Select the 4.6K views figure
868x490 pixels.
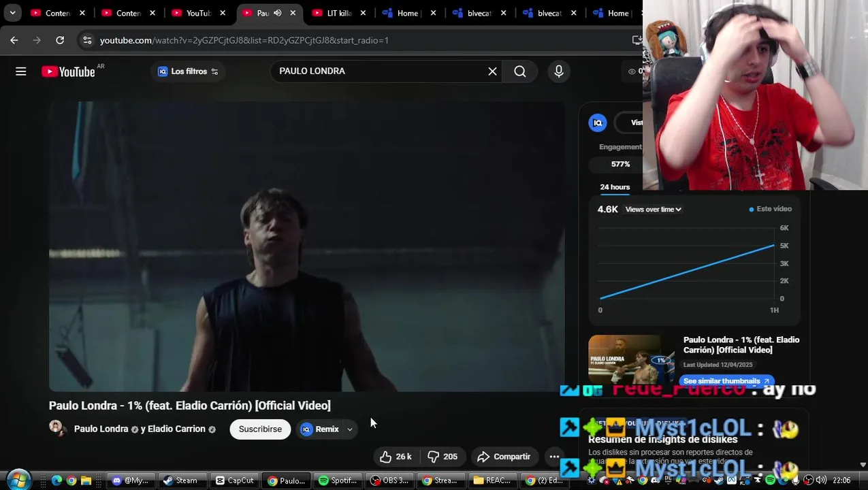[607, 209]
